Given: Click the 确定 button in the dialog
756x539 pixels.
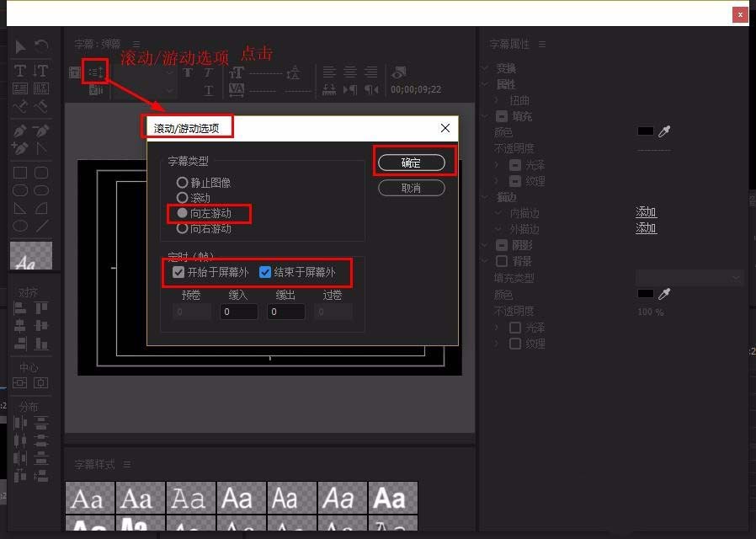Looking at the screenshot, I should 413,163.
